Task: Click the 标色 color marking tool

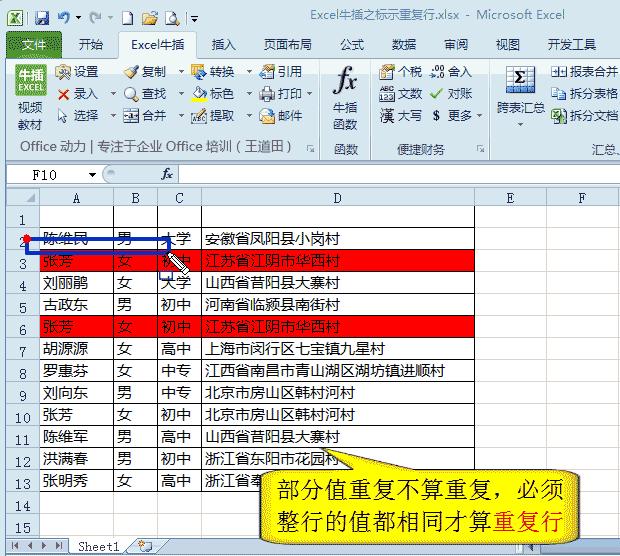Action: click(x=213, y=94)
